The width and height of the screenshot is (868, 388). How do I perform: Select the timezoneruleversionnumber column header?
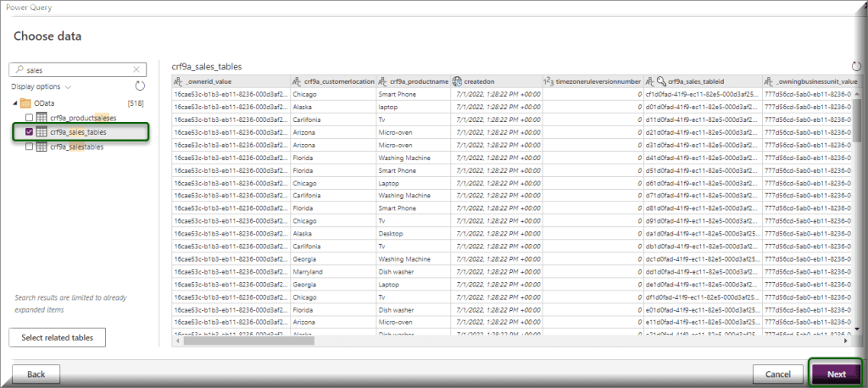point(593,81)
